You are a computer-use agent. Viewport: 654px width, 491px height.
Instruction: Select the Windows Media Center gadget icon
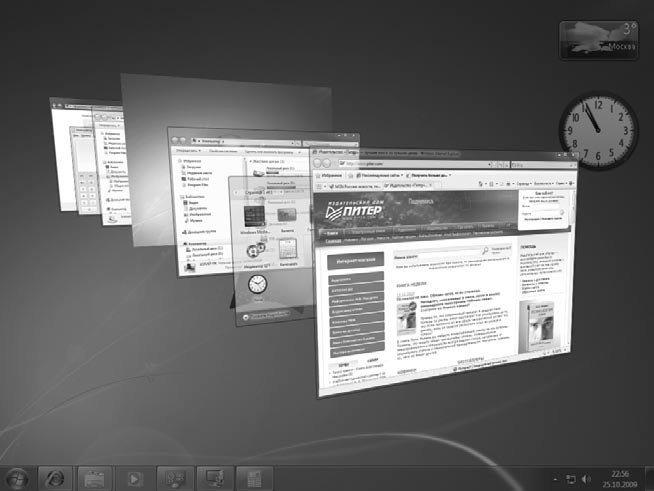point(255,217)
